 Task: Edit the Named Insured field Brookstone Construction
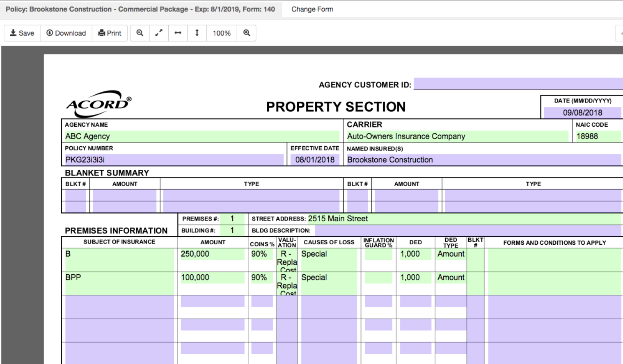[484, 160]
